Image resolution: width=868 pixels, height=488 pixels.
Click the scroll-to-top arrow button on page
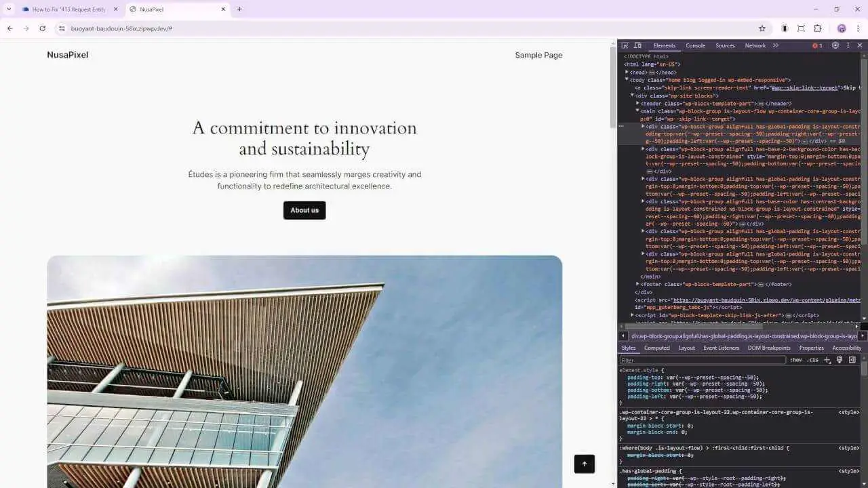(x=585, y=464)
